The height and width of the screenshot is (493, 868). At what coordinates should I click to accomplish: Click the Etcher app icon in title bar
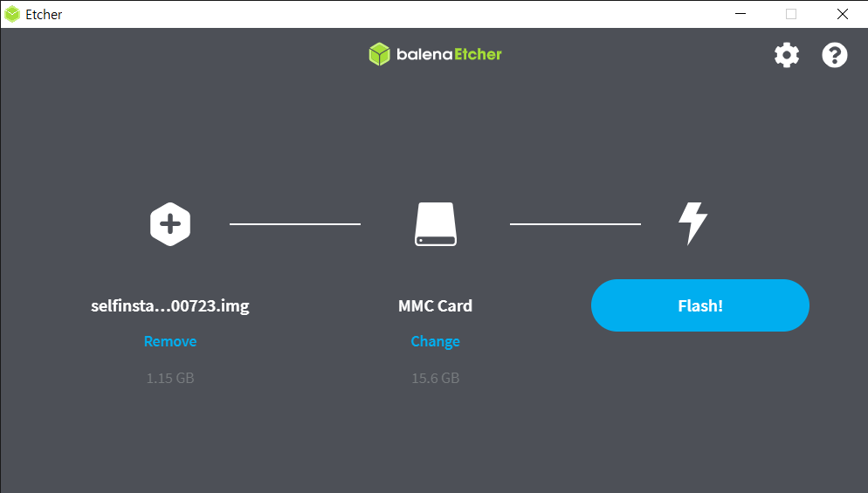coord(12,14)
